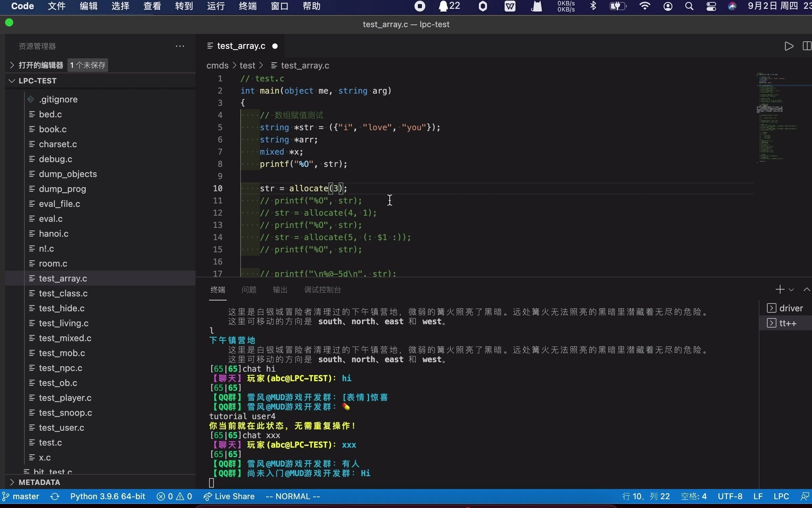The height and width of the screenshot is (508, 812).
Task: Click the unsaved dot on test_array.c tab
Action: pos(275,46)
